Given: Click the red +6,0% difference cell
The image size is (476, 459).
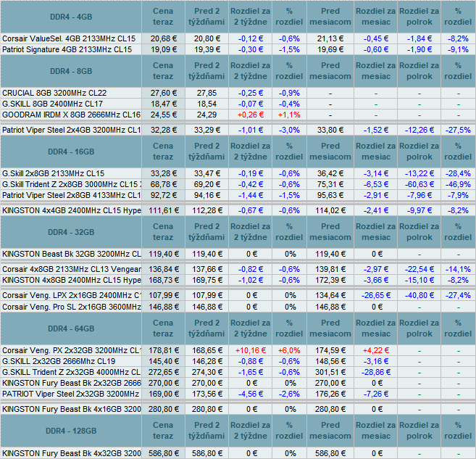Looking at the screenshot, I should pos(289,350).
